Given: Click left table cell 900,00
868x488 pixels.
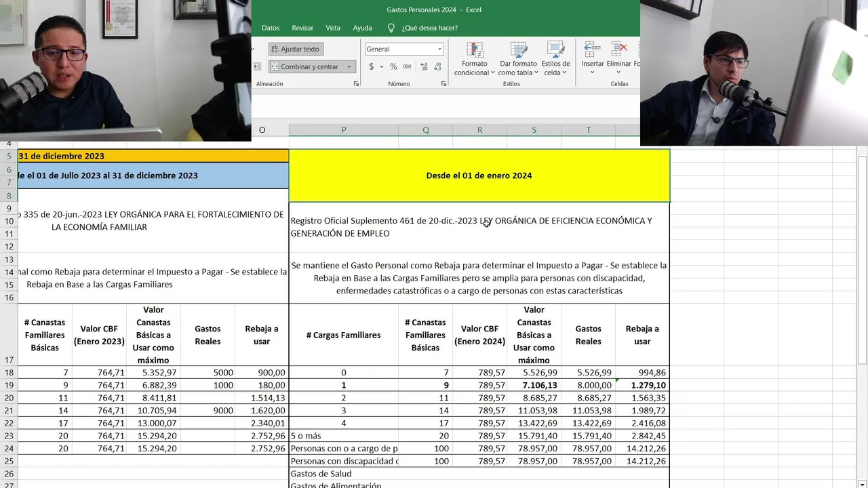Looking at the screenshot, I should (262, 373).
